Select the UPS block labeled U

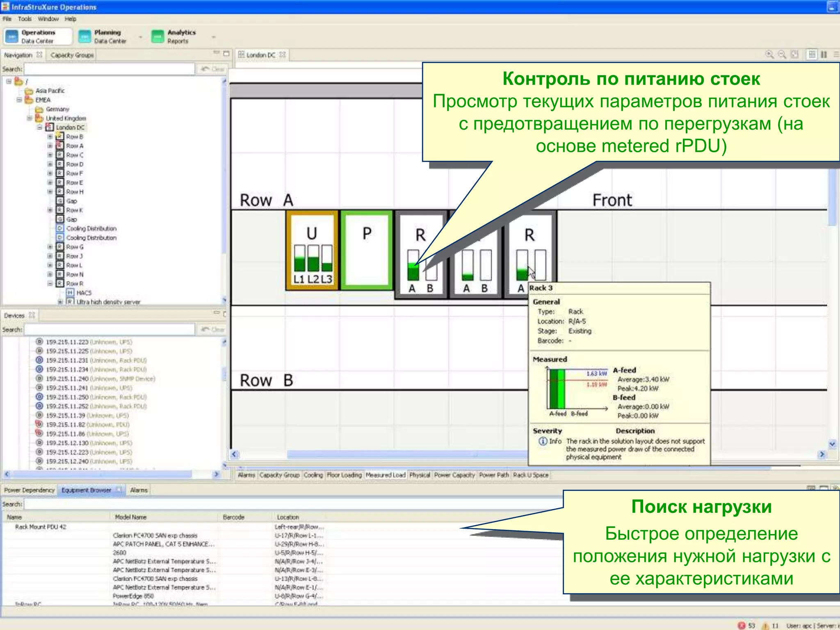point(312,250)
